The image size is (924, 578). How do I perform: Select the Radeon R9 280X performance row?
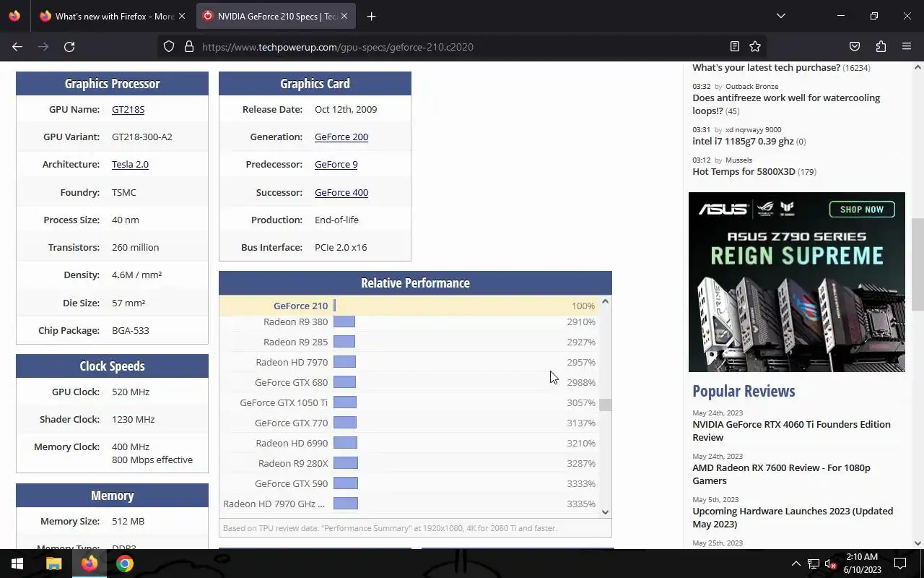tap(409, 463)
